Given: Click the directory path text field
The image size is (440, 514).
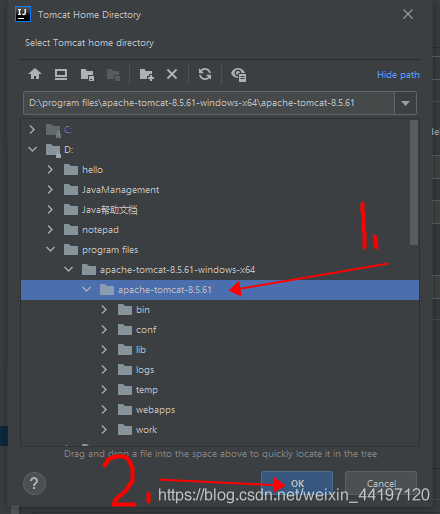Looking at the screenshot, I should 209,103.
